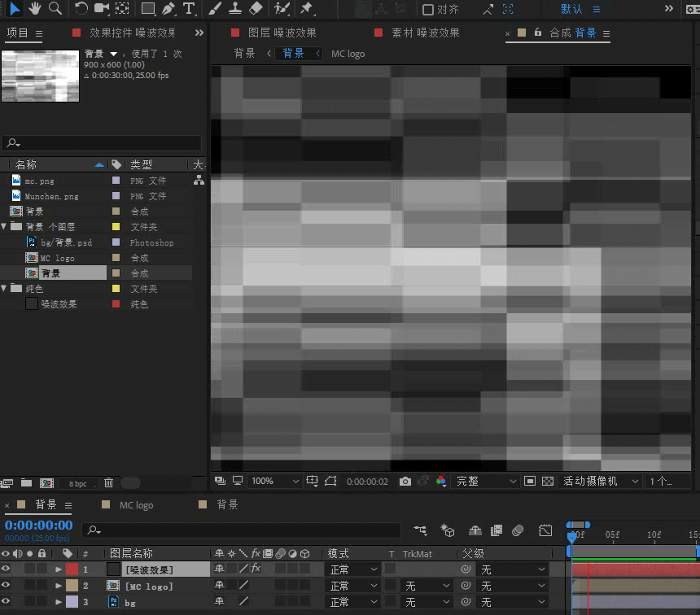Select the Type tool

189,9
